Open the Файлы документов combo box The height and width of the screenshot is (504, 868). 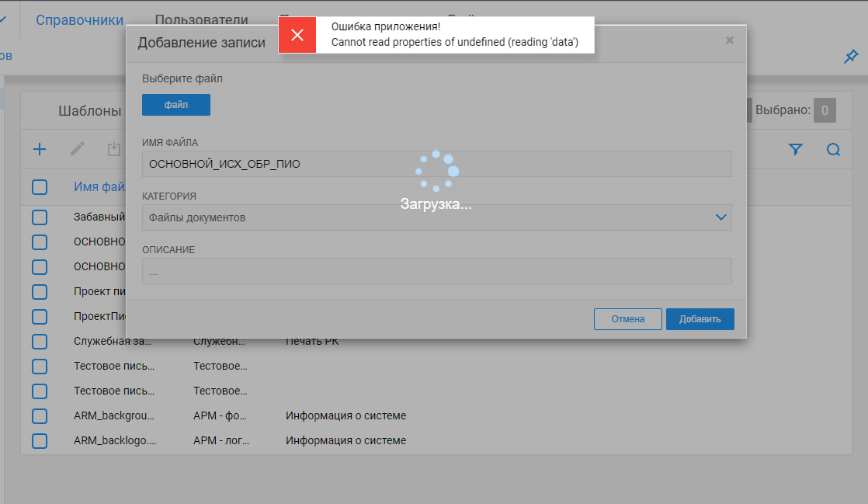click(x=427, y=217)
